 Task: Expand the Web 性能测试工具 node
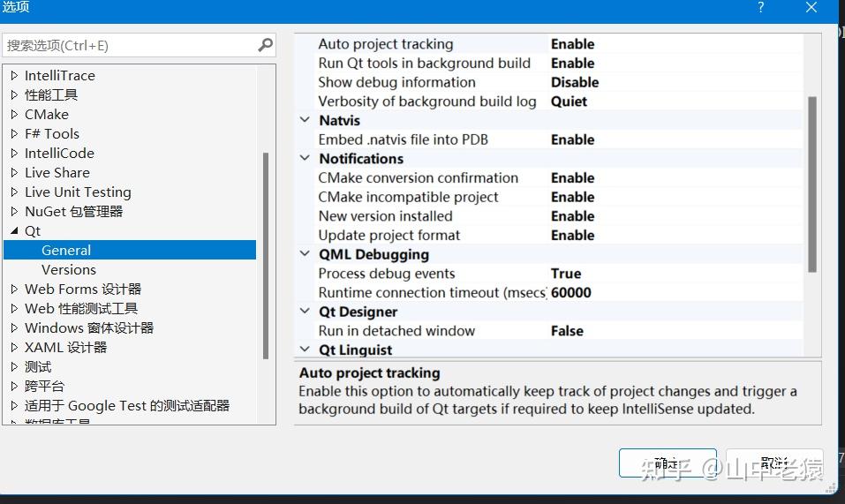tap(14, 309)
